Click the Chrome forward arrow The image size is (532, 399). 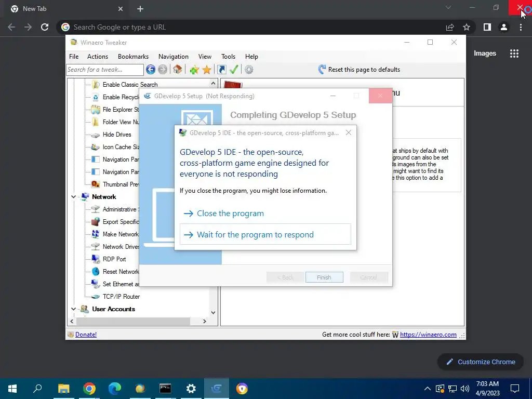coord(28,27)
